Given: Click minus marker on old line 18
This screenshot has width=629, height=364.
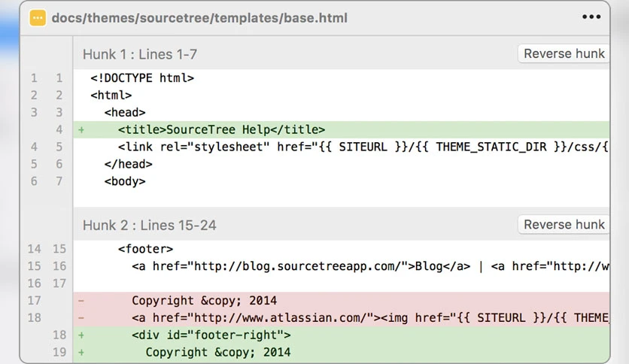Looking at the screenshot, I should (81, 318).
